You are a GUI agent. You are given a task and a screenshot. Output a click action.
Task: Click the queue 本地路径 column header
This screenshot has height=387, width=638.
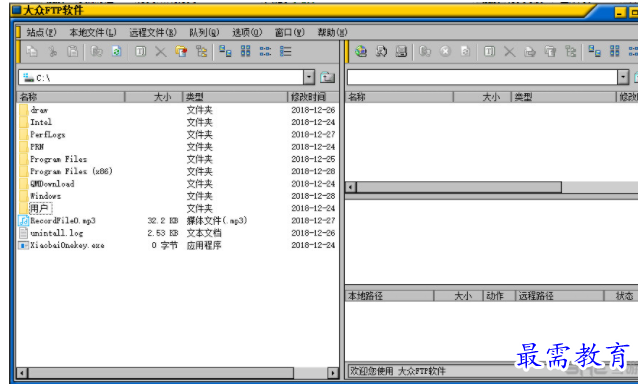tap(389, 296)
